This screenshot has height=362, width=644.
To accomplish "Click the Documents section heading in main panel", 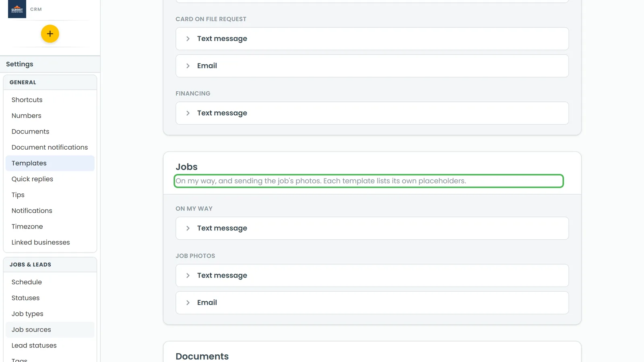I will (202, 356).
